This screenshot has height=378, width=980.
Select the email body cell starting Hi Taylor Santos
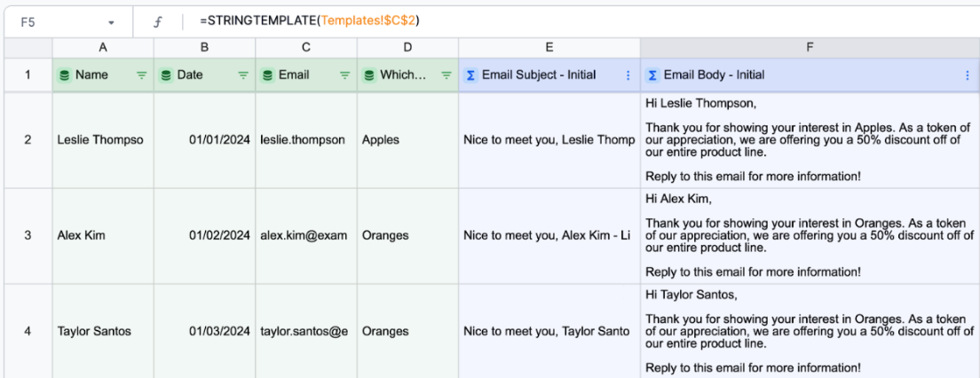[810, 331]
